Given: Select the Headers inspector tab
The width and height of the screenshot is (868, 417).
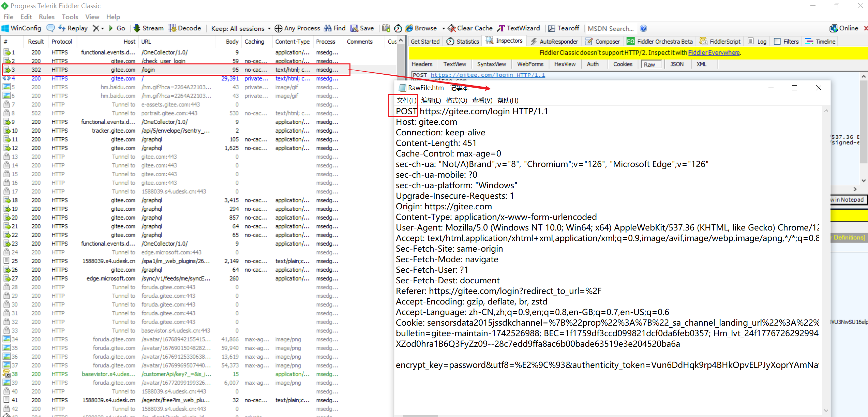Looking at the screenshot, I should click(422, 64).
